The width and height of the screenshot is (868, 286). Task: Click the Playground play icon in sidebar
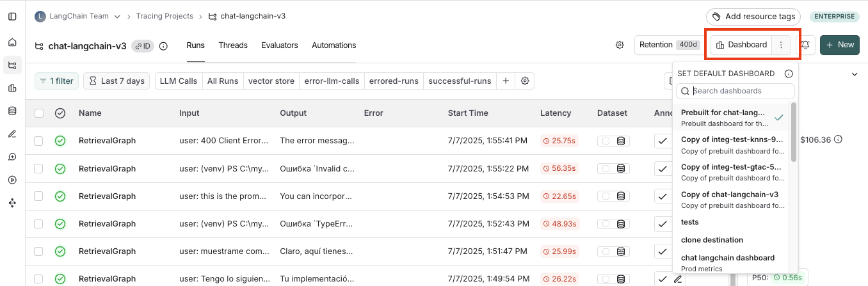[12, 180]
